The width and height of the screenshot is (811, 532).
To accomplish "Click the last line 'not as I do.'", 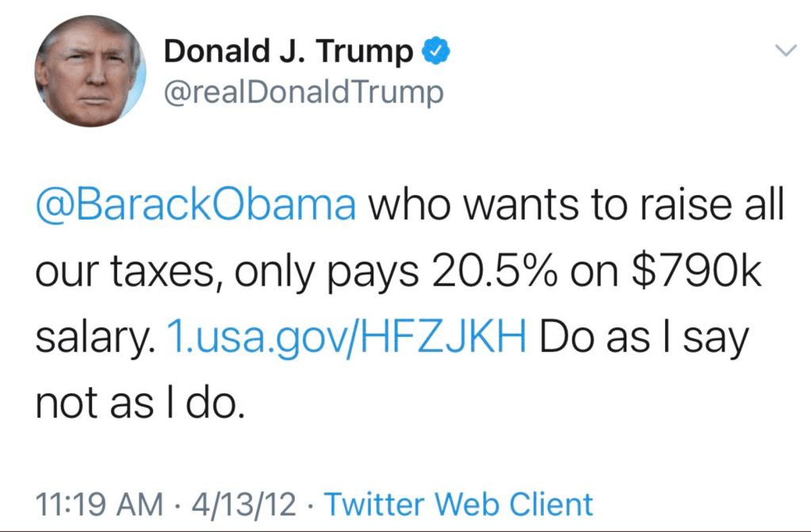I will [136, 404].
